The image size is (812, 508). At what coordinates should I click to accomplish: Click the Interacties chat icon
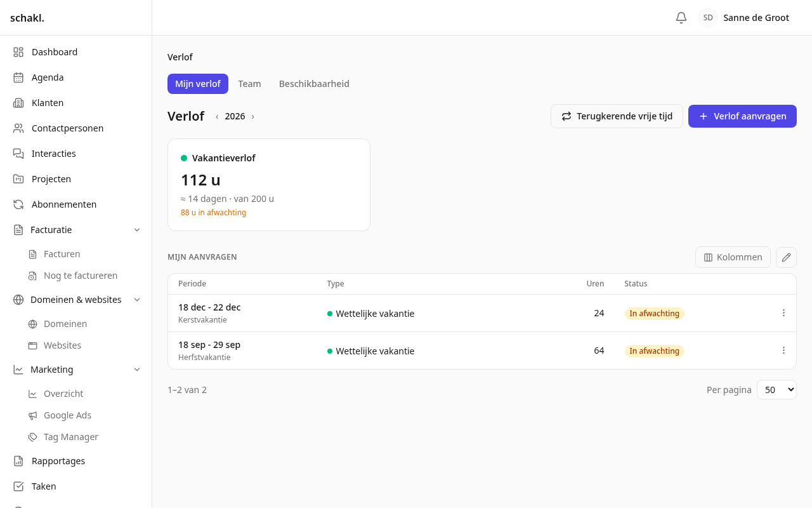point(18,154)
